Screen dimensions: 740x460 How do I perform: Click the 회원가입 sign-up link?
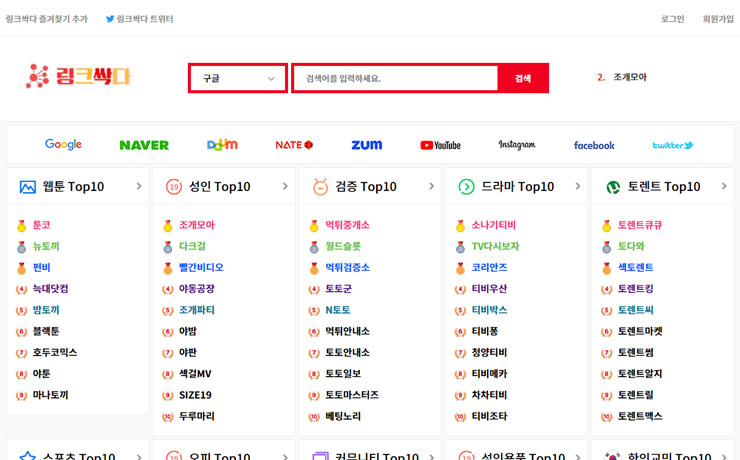tap(718, 19)
